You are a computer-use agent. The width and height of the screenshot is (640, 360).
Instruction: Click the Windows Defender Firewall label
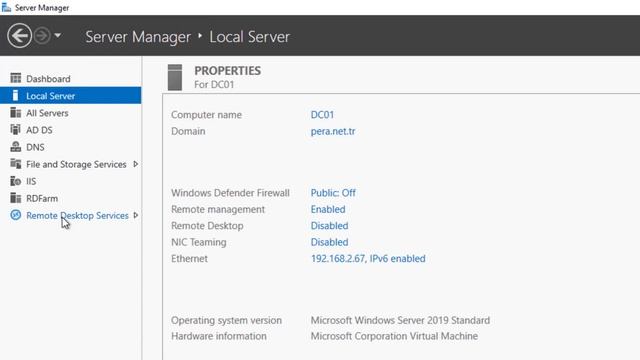(x=230, y=193)
